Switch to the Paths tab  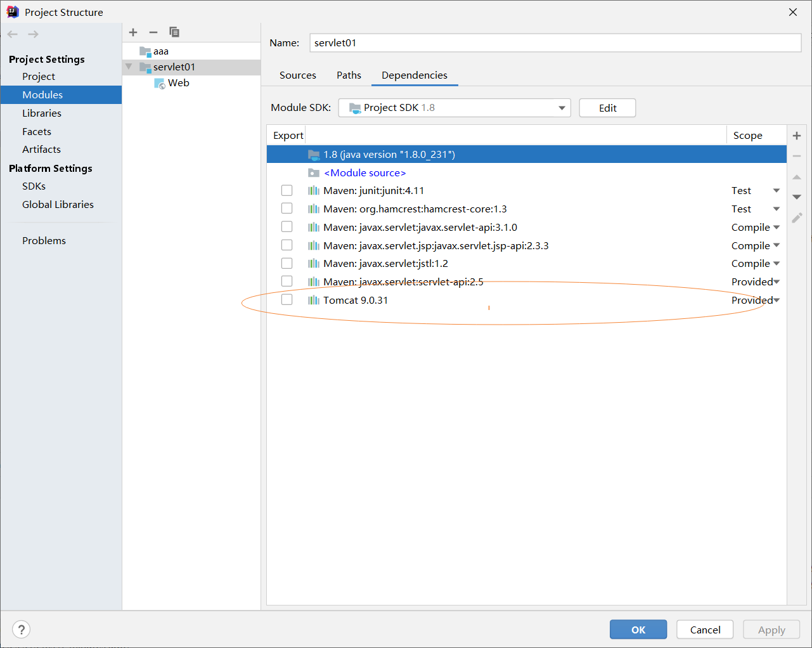pyautogui.click(x=349, y=75)
